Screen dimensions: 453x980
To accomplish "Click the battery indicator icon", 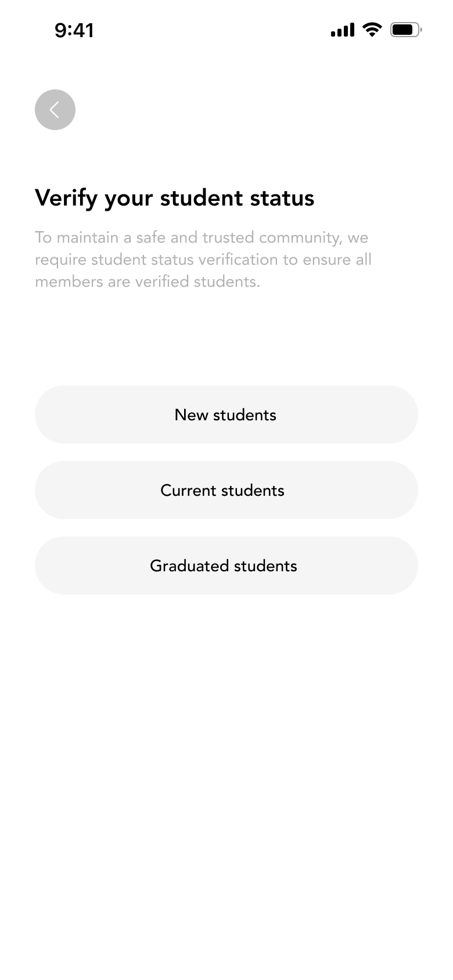I will click(x=405, y=30).
